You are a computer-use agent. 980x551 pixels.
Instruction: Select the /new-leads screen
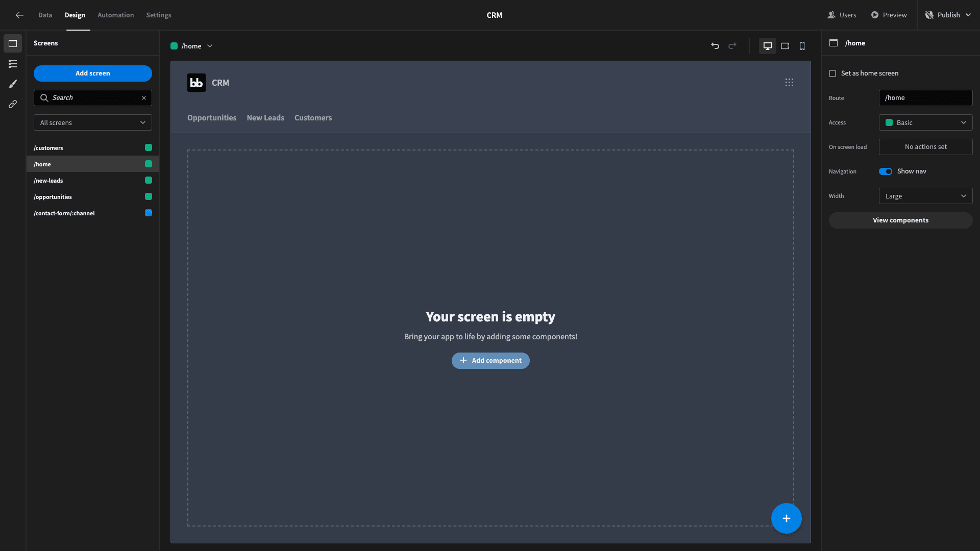click(x=93, y=181)
